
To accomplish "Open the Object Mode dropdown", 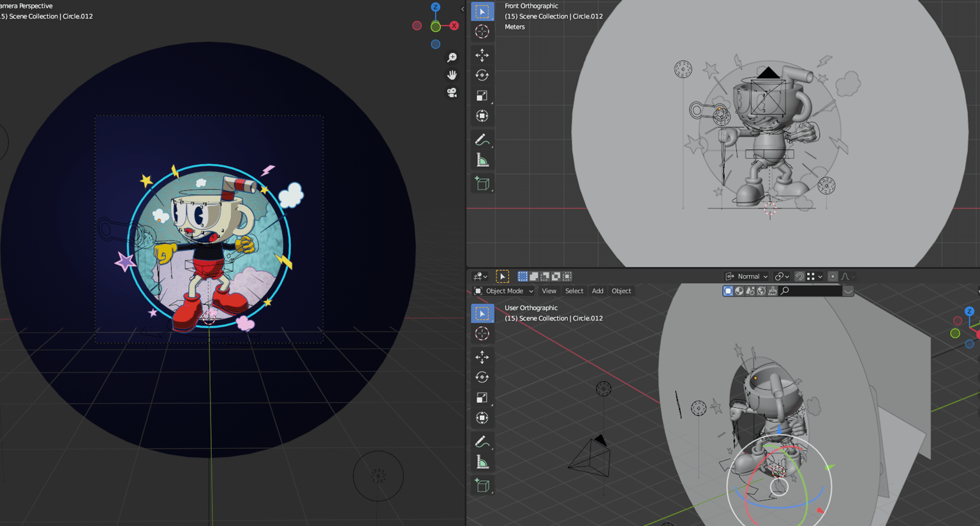I will (x=503, y=291).
